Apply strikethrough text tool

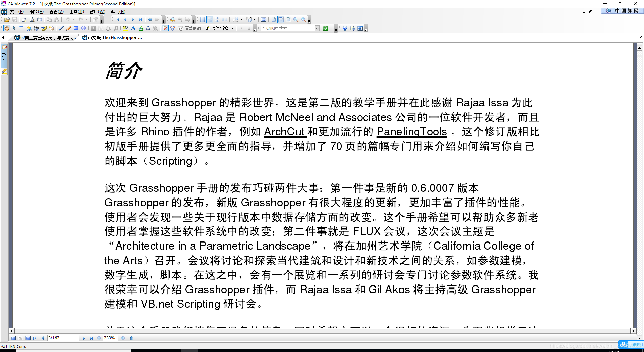pyautogui.click(x=133, y=28)
